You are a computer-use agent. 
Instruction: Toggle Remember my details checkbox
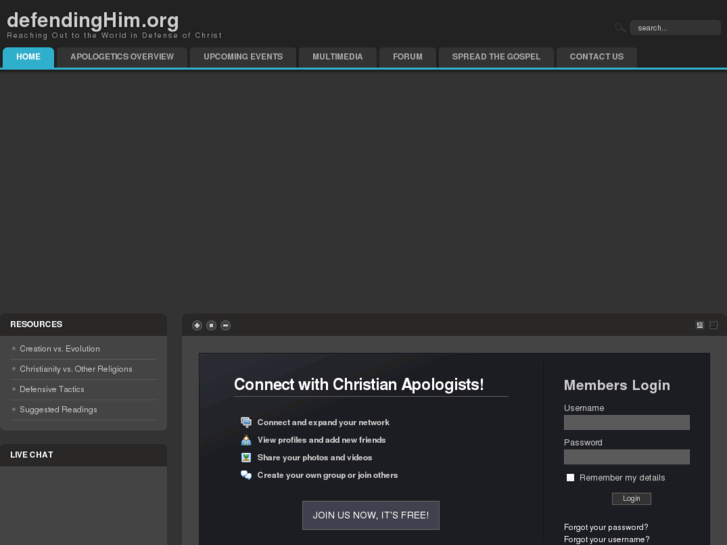(x=570, y=478)
